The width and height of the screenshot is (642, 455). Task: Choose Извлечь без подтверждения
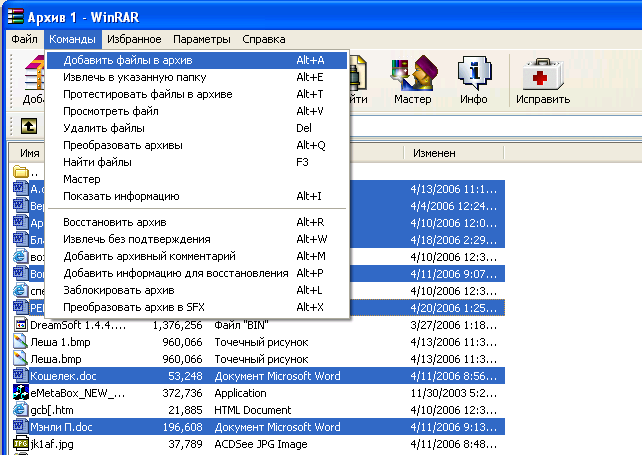pos(197,239)
